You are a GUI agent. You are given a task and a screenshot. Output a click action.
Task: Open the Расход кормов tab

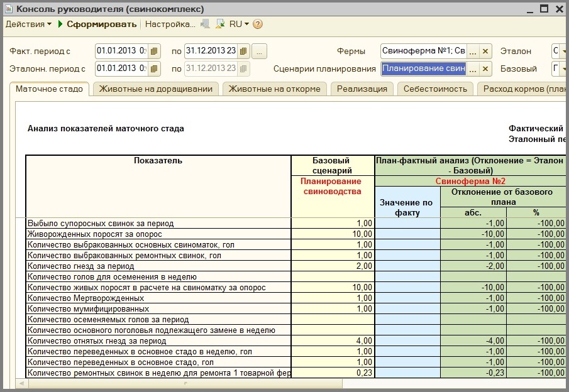pyautogui.click(x=522, y=89)
